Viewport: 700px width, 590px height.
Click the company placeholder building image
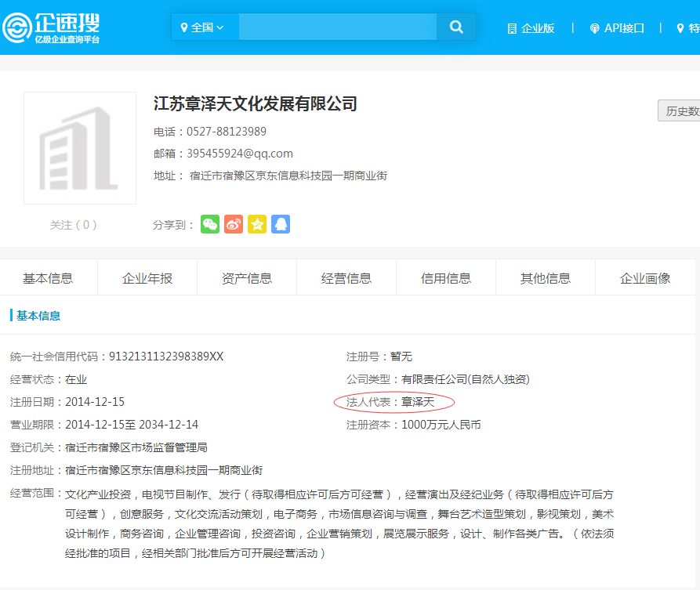pyautogui.click(x=81, y=147)
